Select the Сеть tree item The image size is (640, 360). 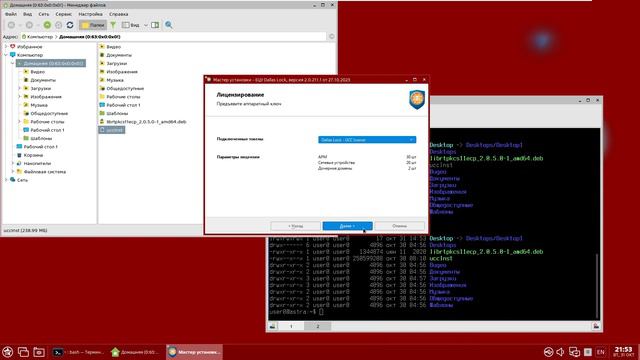22,180
